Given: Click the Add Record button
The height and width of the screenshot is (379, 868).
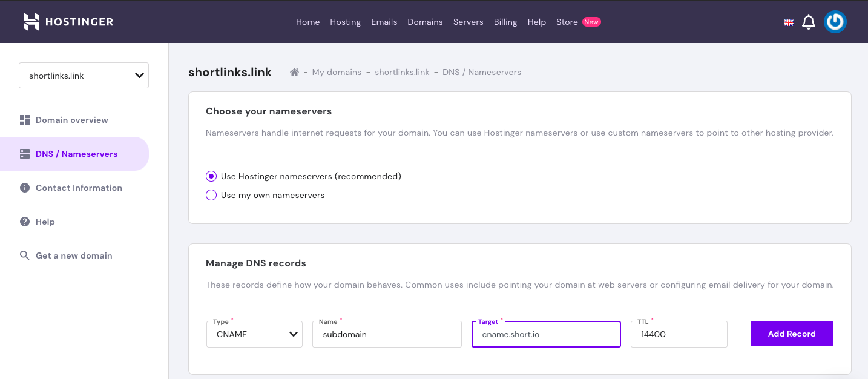Looking at the screenshot, I should (x=792, y=334).
